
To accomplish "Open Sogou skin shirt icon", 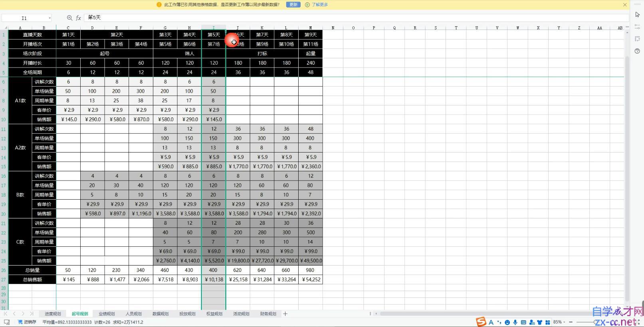I will tap(540, 322).
